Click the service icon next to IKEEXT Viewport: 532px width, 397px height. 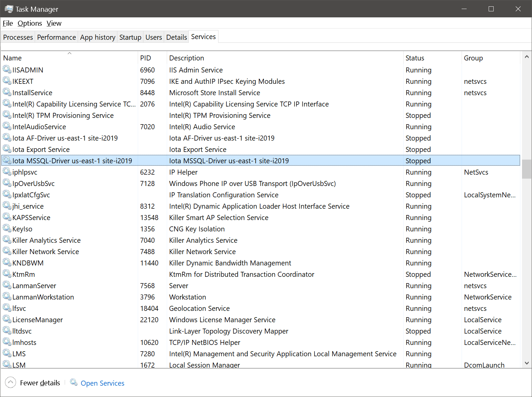tap(7, 81)
